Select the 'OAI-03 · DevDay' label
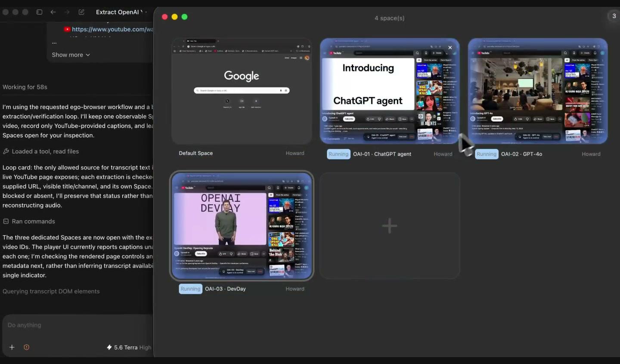 point(225,289)
